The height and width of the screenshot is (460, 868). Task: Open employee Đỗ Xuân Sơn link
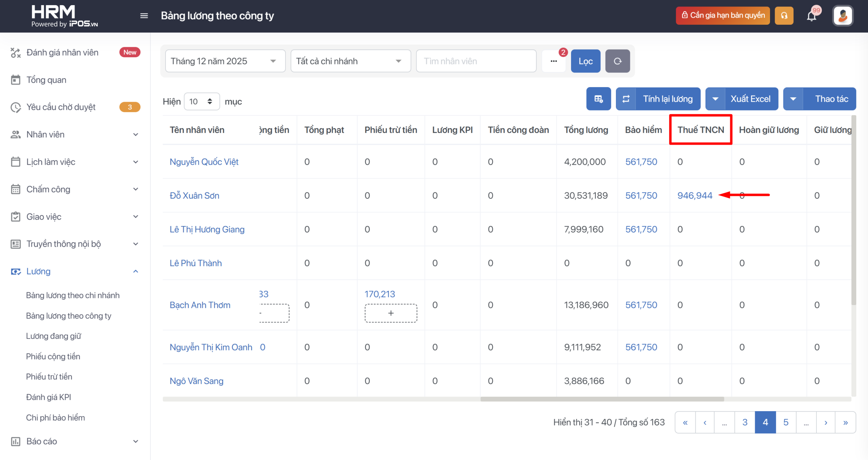click(x=194, y=196)
